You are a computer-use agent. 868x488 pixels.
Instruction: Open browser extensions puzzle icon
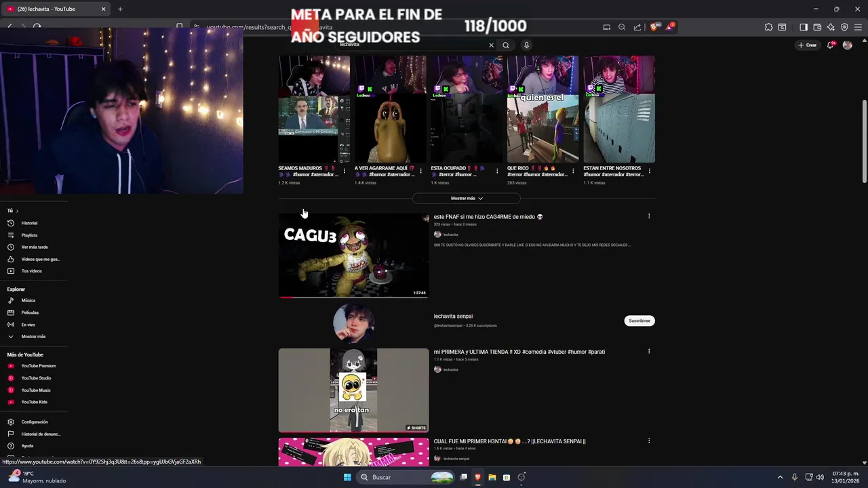click(768, 27)
